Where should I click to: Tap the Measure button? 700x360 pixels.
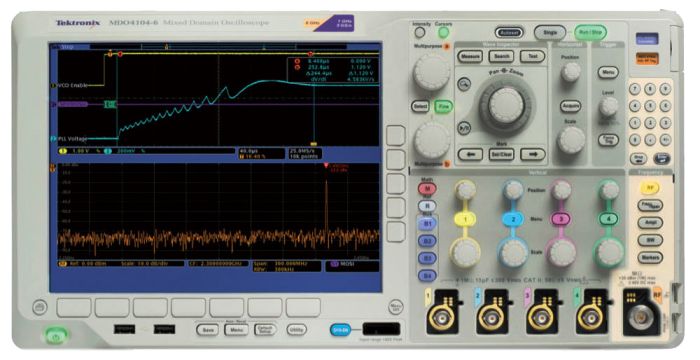coord(470,56)
